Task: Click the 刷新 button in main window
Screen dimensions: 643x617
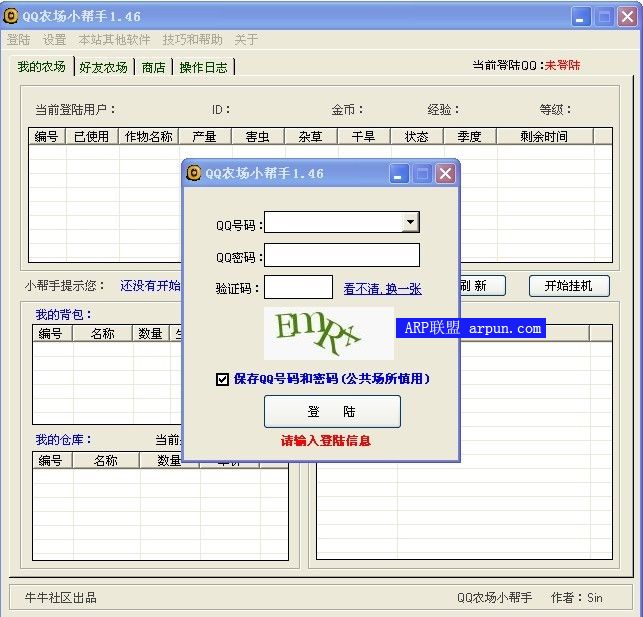Action: (x=482, y=286)
